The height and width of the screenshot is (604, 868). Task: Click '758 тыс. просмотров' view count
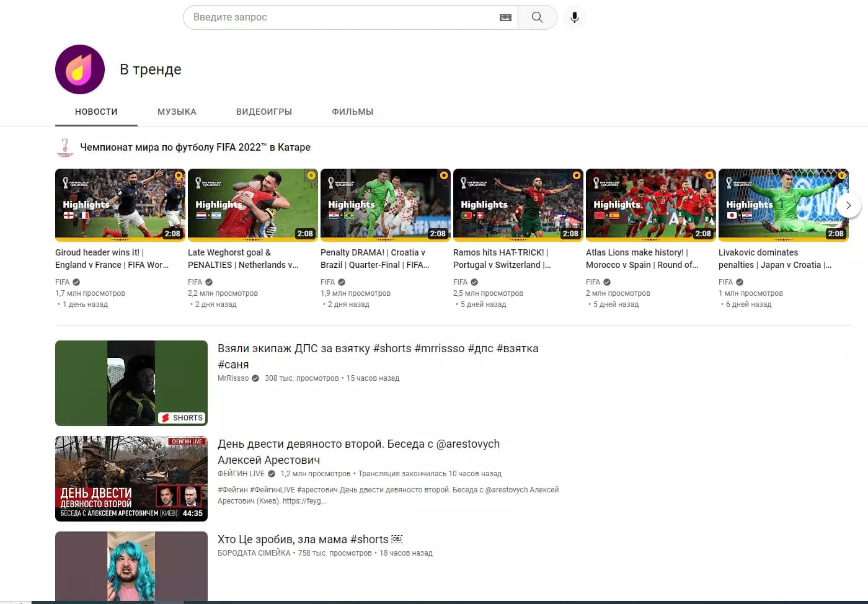(x=335, y=553)
